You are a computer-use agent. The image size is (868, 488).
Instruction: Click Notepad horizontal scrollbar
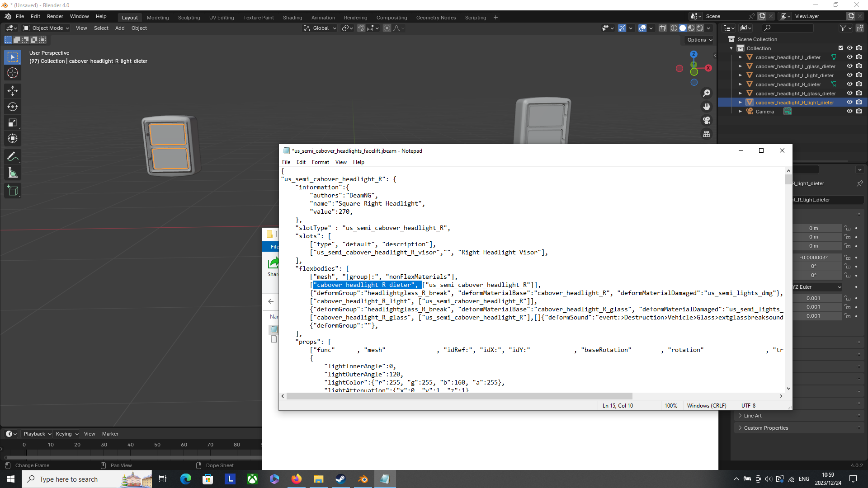pyautogui.click(x=459, y=396)
